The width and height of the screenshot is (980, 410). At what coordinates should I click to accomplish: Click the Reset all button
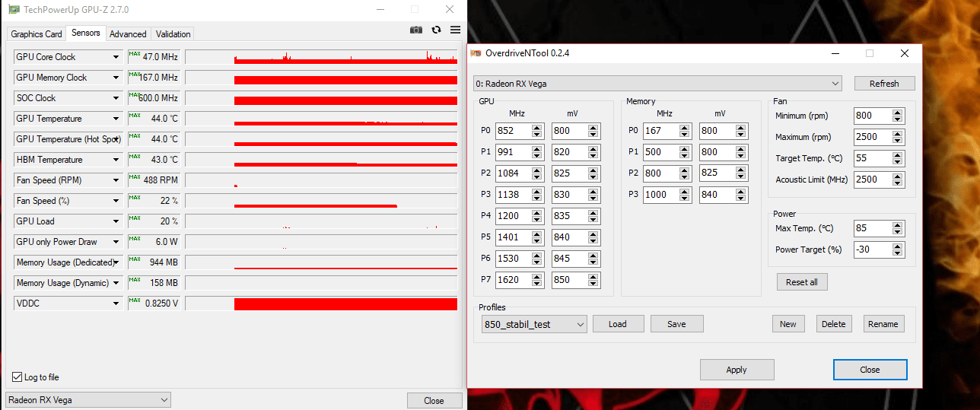point(802,282)
